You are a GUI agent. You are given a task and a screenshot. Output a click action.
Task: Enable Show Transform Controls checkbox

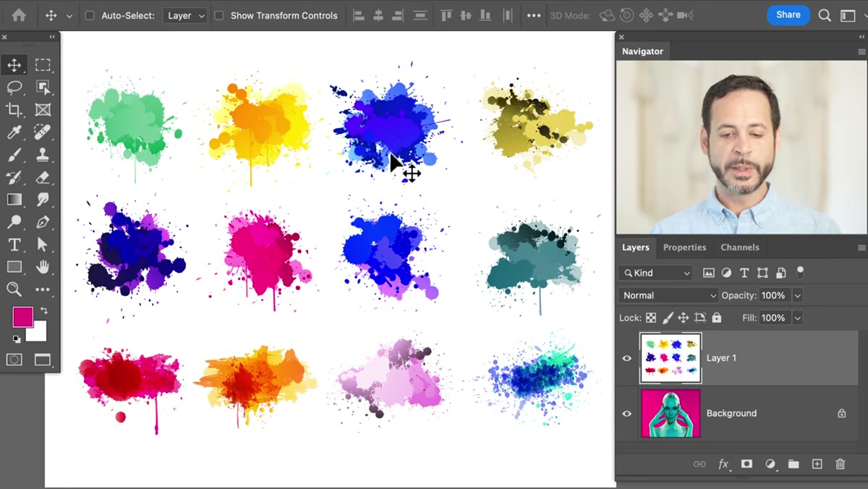(x=218, y=15)
